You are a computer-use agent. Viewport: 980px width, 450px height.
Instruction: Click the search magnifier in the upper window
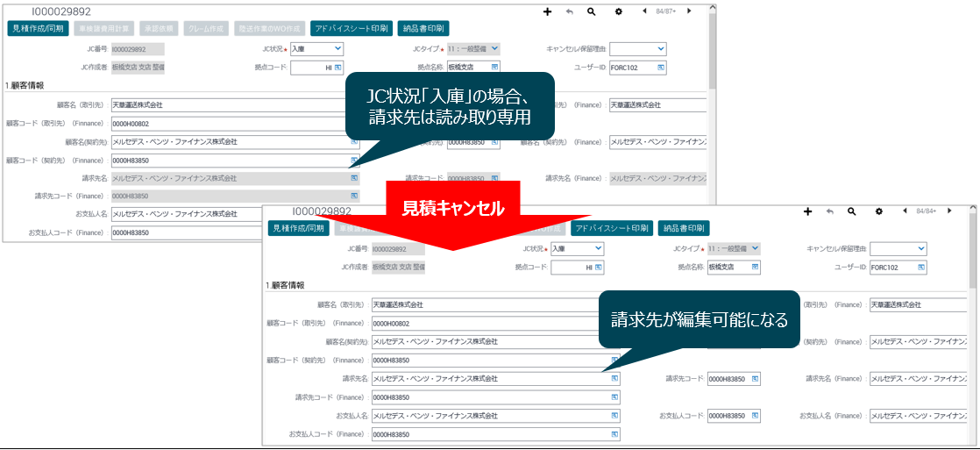tap(592, 11)
